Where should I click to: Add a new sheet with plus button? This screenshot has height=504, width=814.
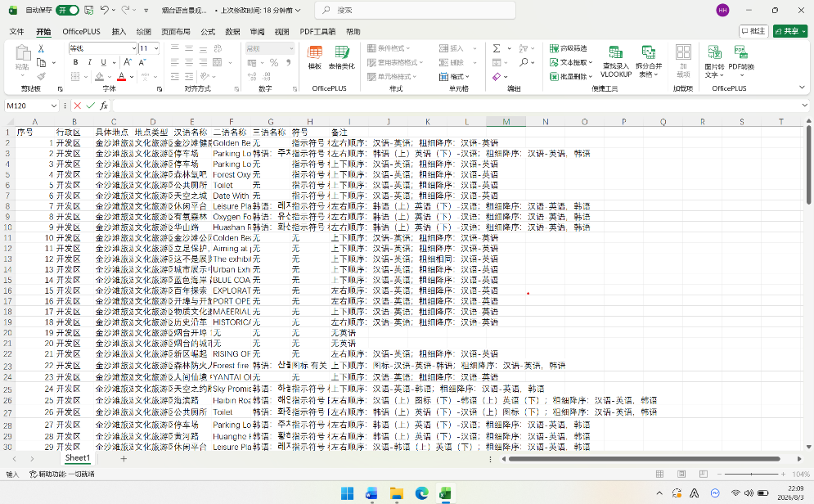[x=124, y=458]
